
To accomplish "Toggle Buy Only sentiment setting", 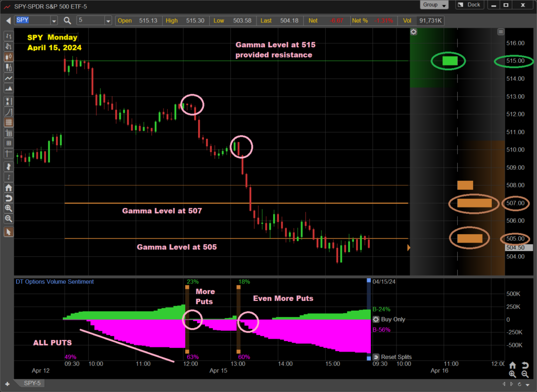I will pos(376,319).
